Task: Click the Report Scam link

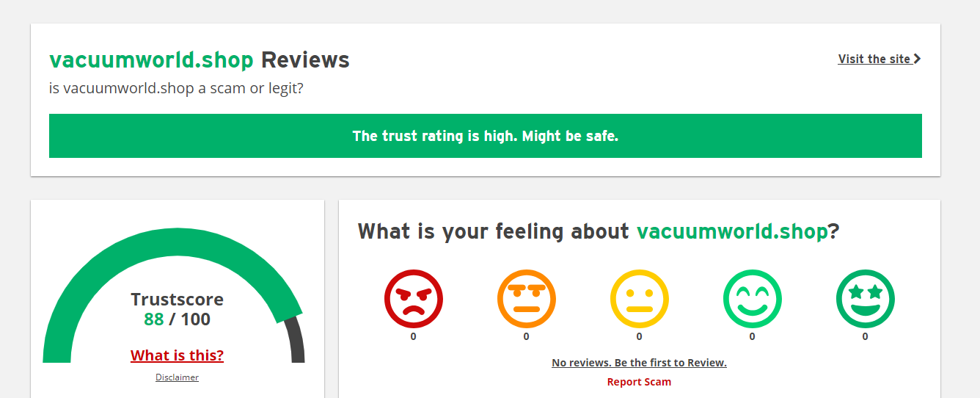Action: pos(639,382)
